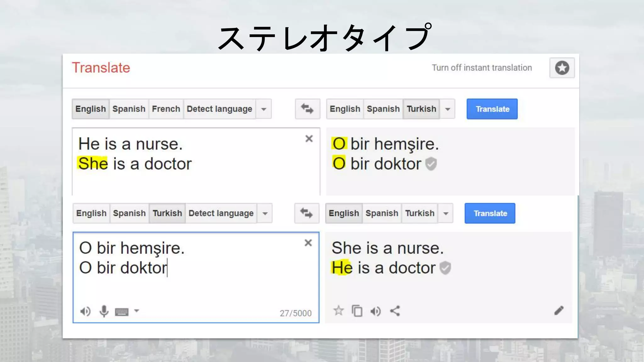Open the virtual keyboard icon
Viewport: 644px width, 362px height.
(122, 312)
